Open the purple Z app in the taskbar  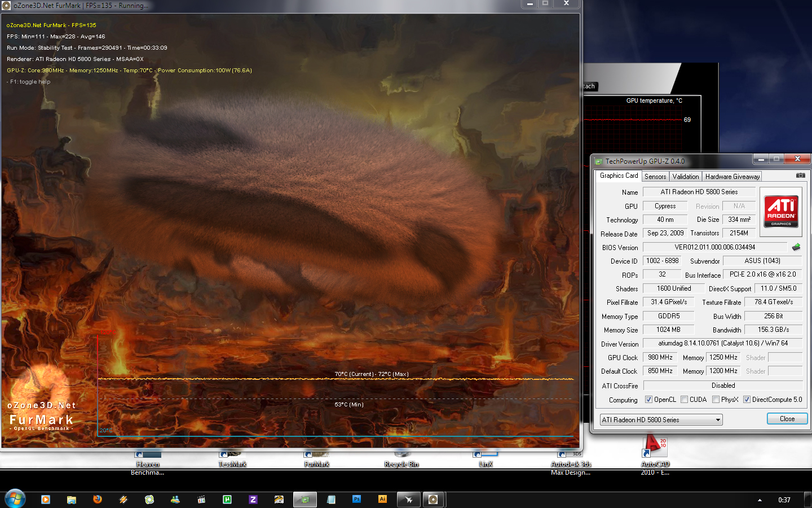253,499
